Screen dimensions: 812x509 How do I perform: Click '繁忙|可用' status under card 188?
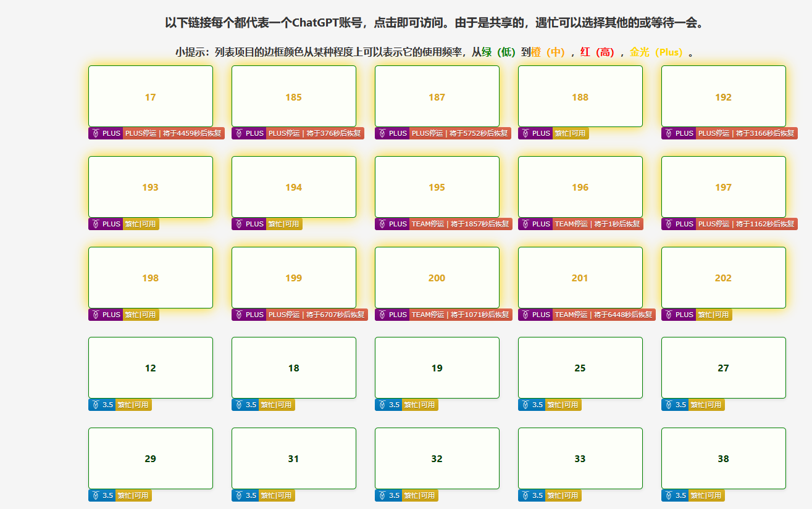coord(571,133)
